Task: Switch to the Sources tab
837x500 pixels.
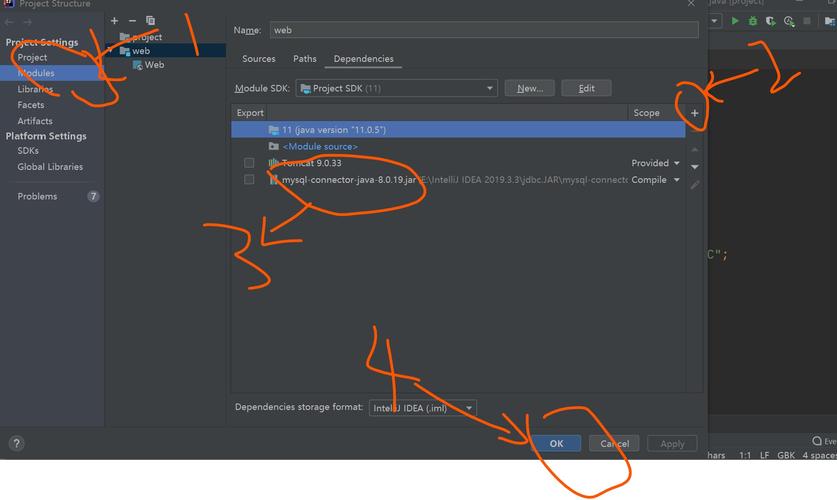Action: point(258,59)
